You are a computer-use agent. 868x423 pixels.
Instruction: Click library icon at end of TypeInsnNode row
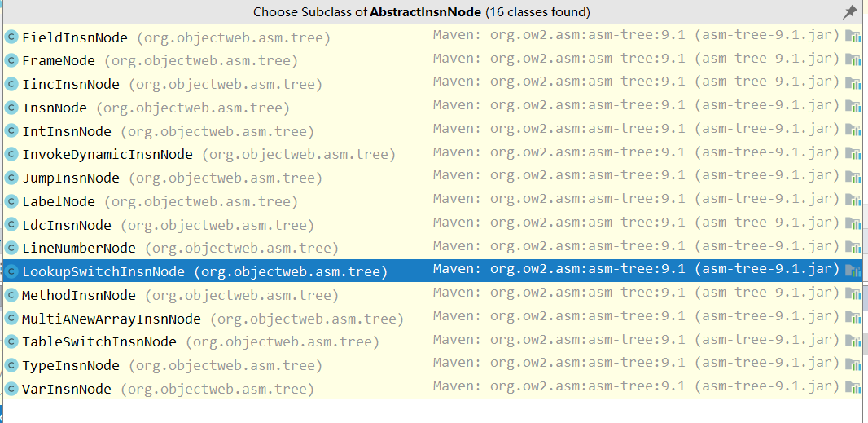[853, 364]
